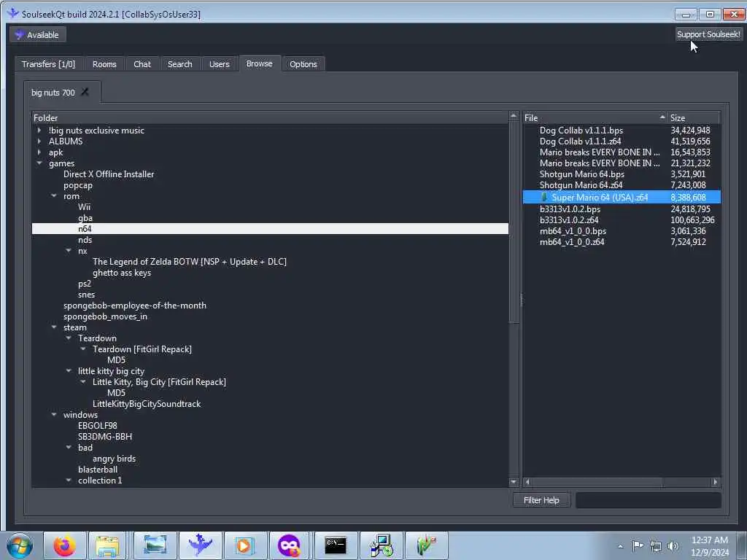747x560 pixels.
Task: Open the purple masked-face taskbar icon
Action: click(290, 545)
